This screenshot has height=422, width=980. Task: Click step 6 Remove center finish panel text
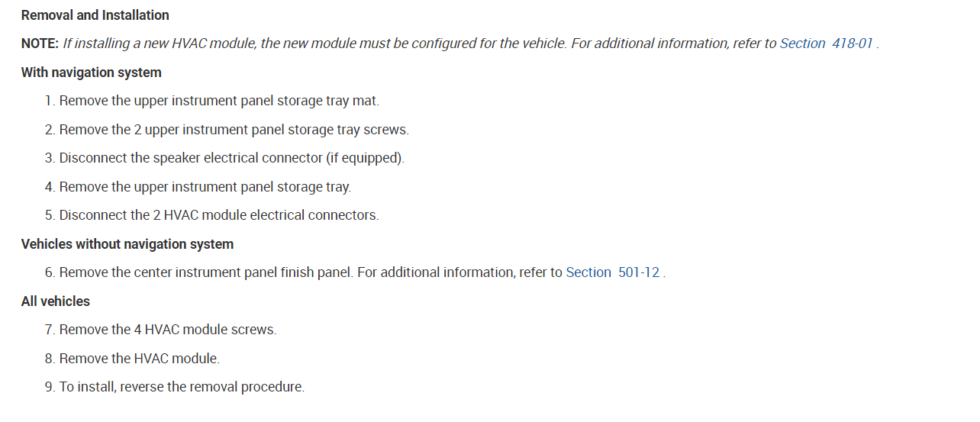point(206,272)
